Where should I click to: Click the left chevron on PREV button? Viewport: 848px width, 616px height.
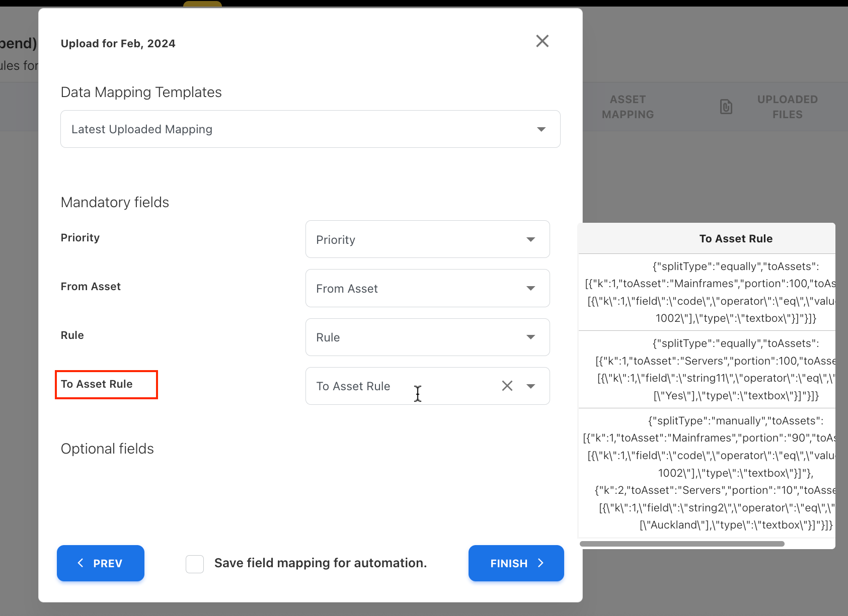coord(81,563)
